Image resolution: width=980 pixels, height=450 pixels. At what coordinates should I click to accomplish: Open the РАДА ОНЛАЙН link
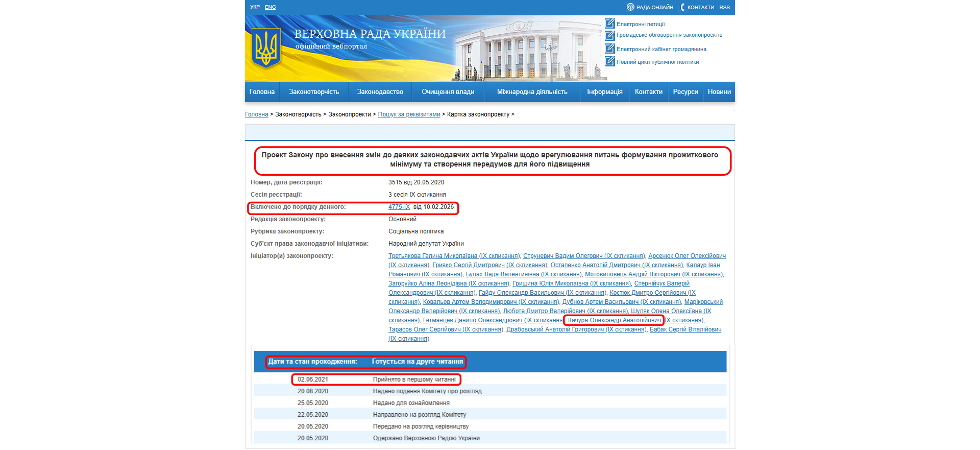click(655, 7)
